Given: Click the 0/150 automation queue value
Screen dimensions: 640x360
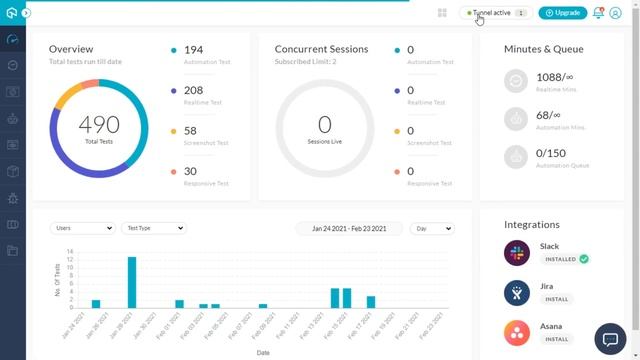Looking at the screenshot, I should 551,153.
